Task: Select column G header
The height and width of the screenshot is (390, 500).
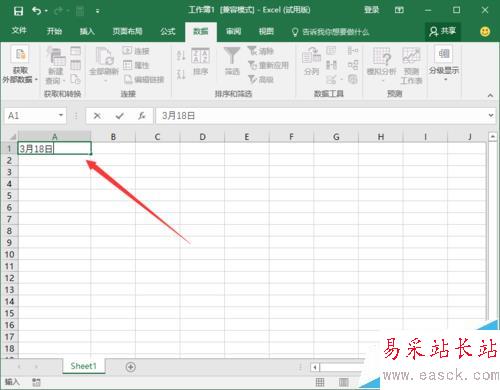Action: pyautogui.click(x=336, y=137)
